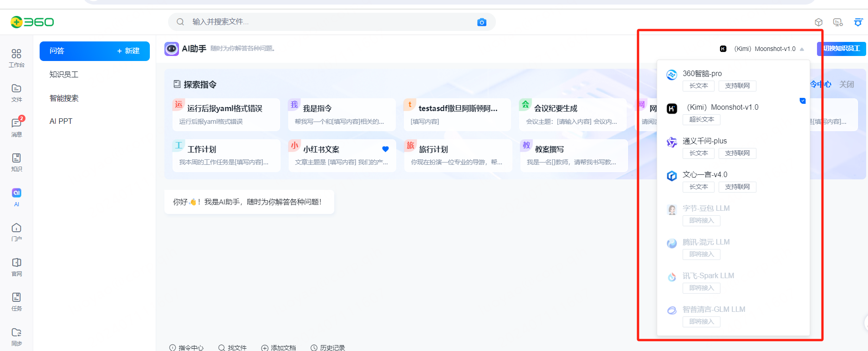The width and height of the screenshot is (868, 351).
Task: Open the 我是指令 instruction card
Action: [x=342, y=115]
